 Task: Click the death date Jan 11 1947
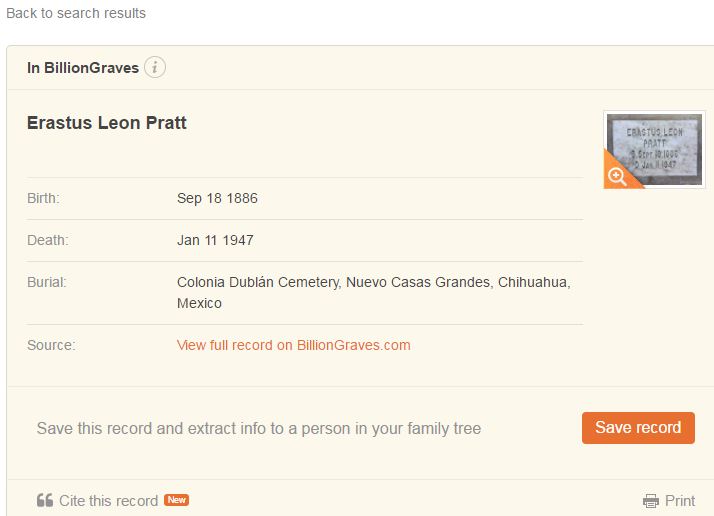click(x=215, y=240)
